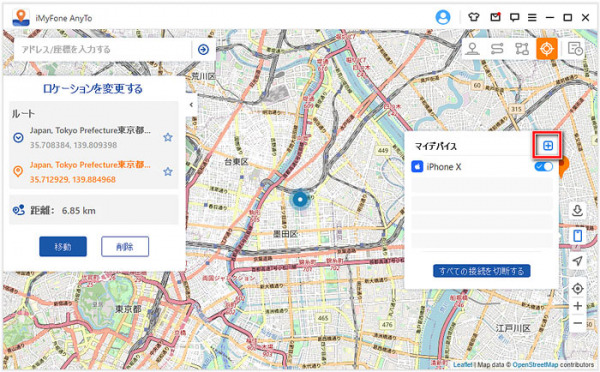The width and height of the screenshot is (600, 372).
Task: Select the teleport mode icon
Action: tap(473, 49)
